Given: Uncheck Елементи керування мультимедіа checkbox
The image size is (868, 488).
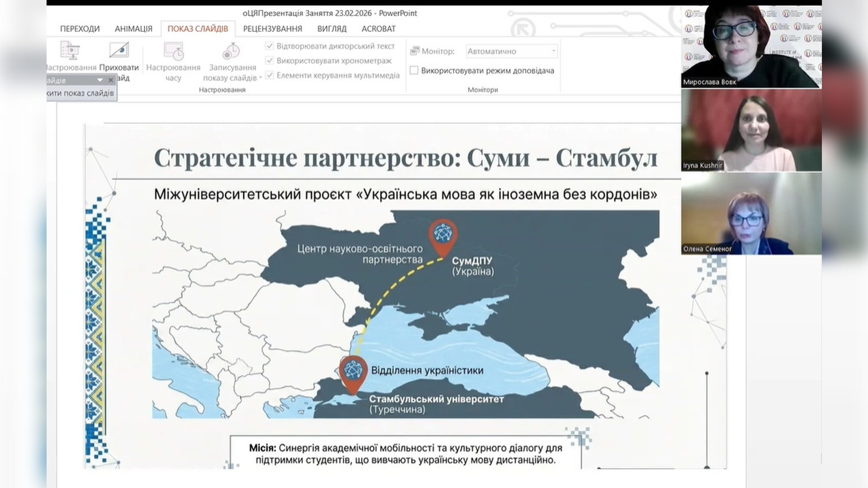Looking at the screenshot, I should (x=270, y=75).
